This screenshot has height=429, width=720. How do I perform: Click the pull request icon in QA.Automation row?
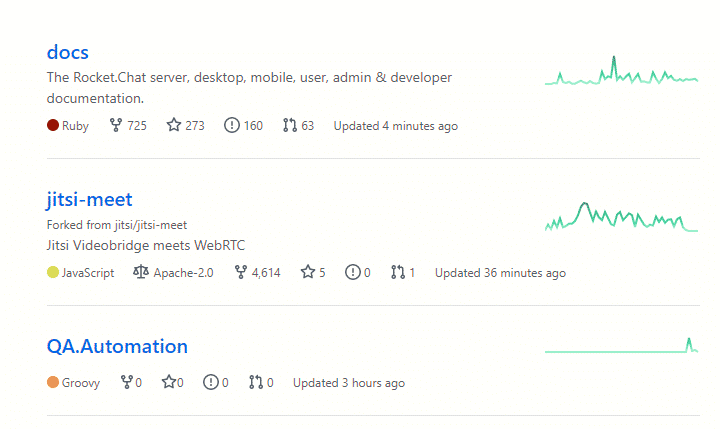[x=256, y=382]
